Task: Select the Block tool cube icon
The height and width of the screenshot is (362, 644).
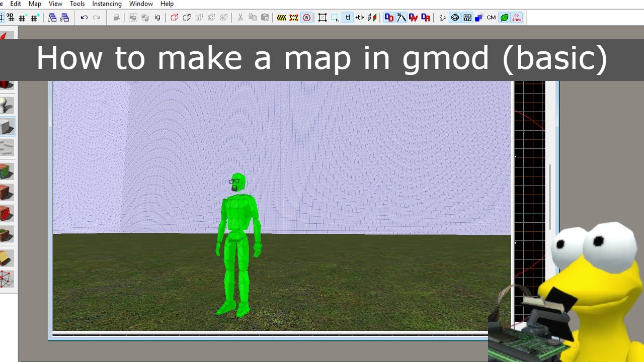Action: click(x=7, y=127)
